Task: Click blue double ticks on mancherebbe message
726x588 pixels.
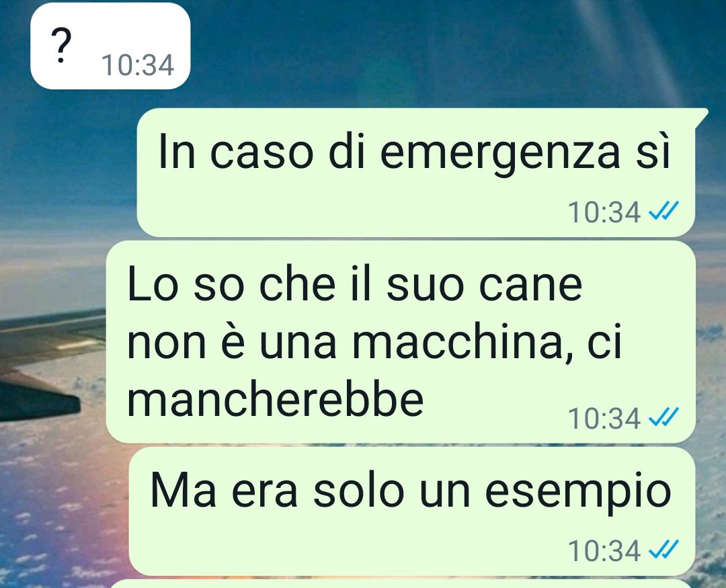Action: point(663,417)
